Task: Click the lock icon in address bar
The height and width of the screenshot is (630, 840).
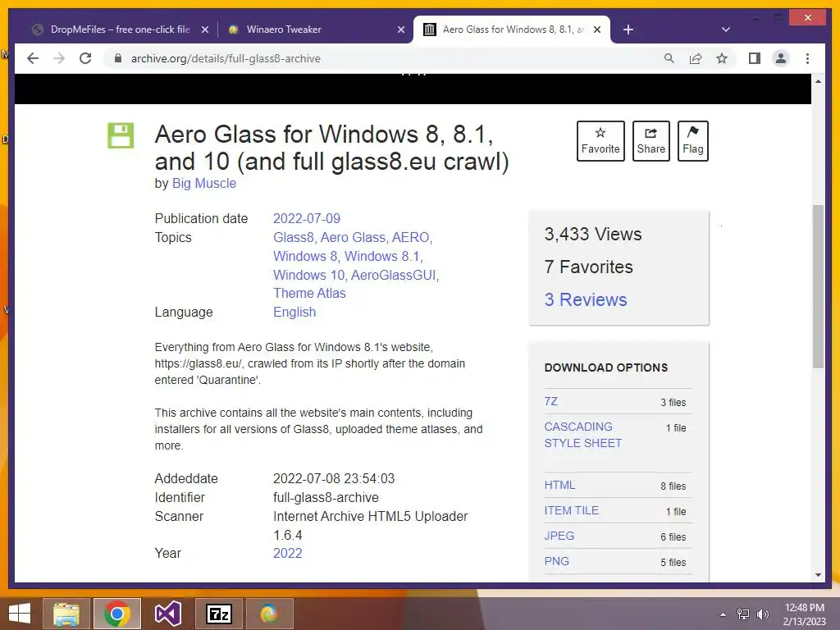Action: click(x=118, y=58)
